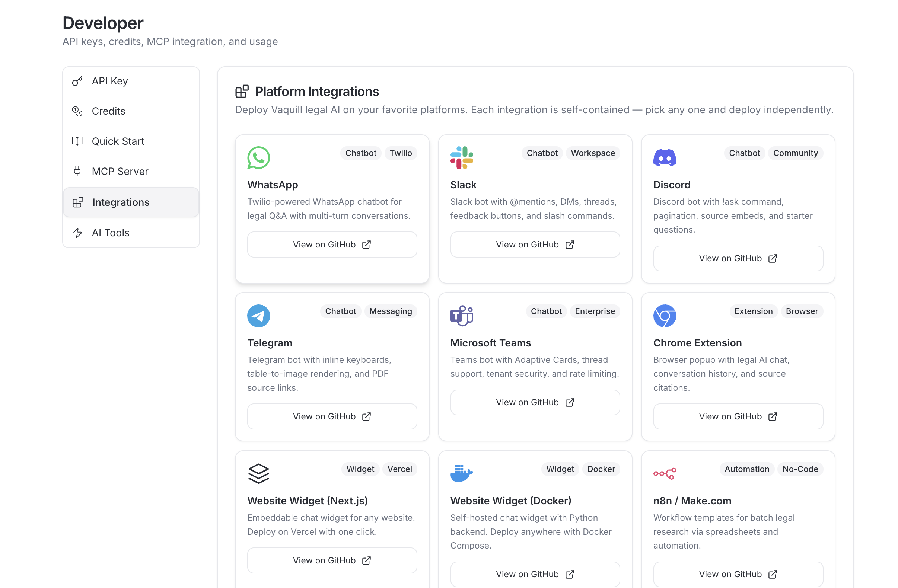Image resolution: width=898 pixels, height=588 pixels.
Task: Click the Discord logo icon
Action: [x=665, y=158]
